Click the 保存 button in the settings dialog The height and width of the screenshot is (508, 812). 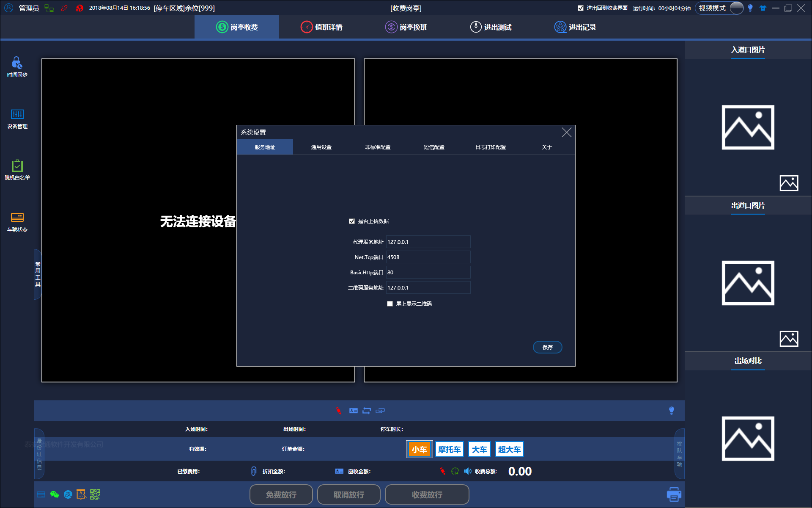click(x=548, y=347)
